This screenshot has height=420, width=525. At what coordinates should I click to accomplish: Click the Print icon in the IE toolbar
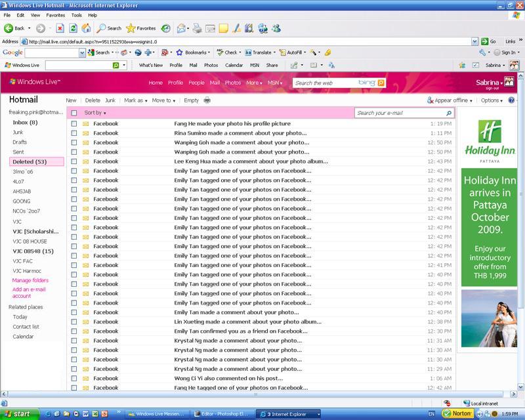pyautogui.click(x=198, y=28)
